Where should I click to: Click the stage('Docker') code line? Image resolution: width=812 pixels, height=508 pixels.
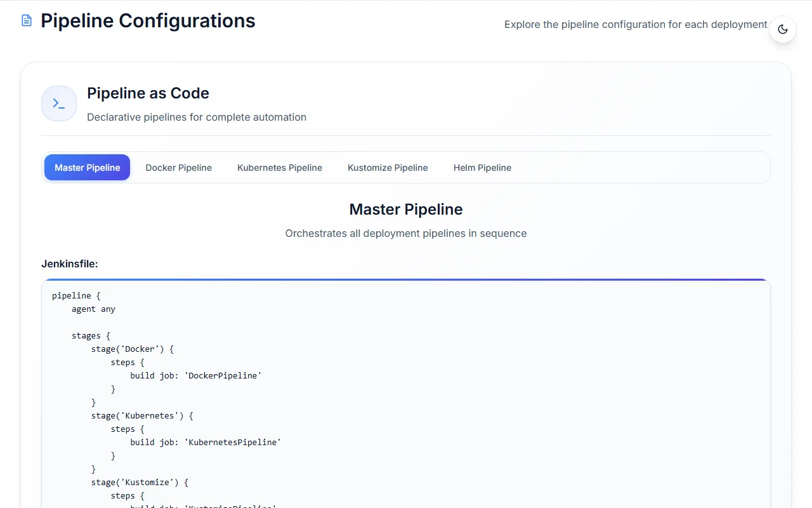click(133, 349)
